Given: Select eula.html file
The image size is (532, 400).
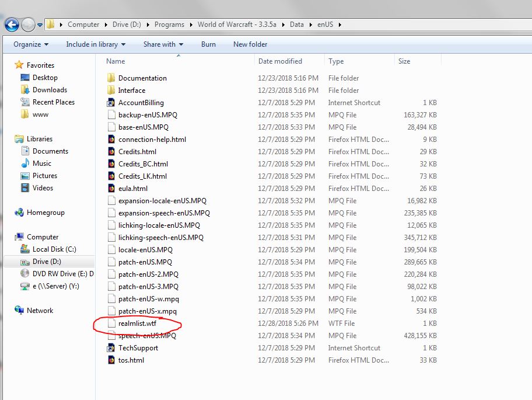Looking at the screenshot, I should coord(132,188).
